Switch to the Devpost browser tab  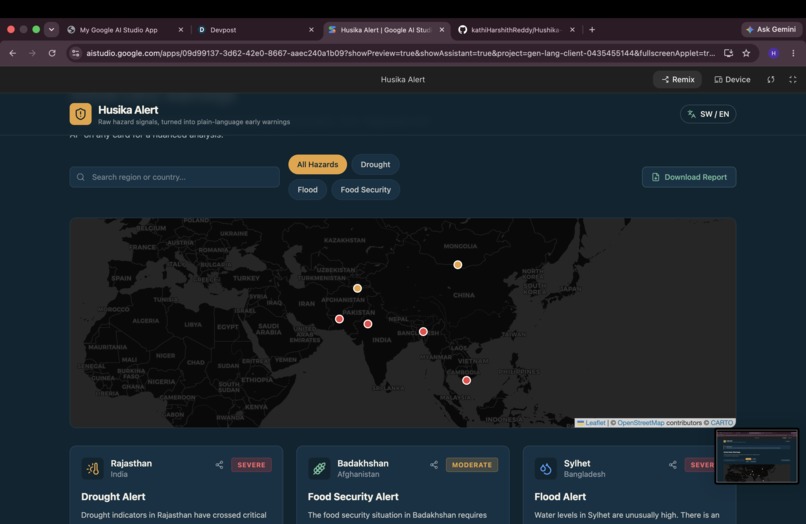pyautogui.click(x=223, y=30)
